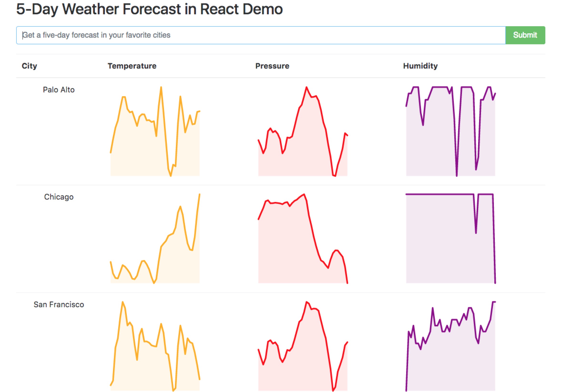
Task: Select the City column header
Action: (30, 65)
